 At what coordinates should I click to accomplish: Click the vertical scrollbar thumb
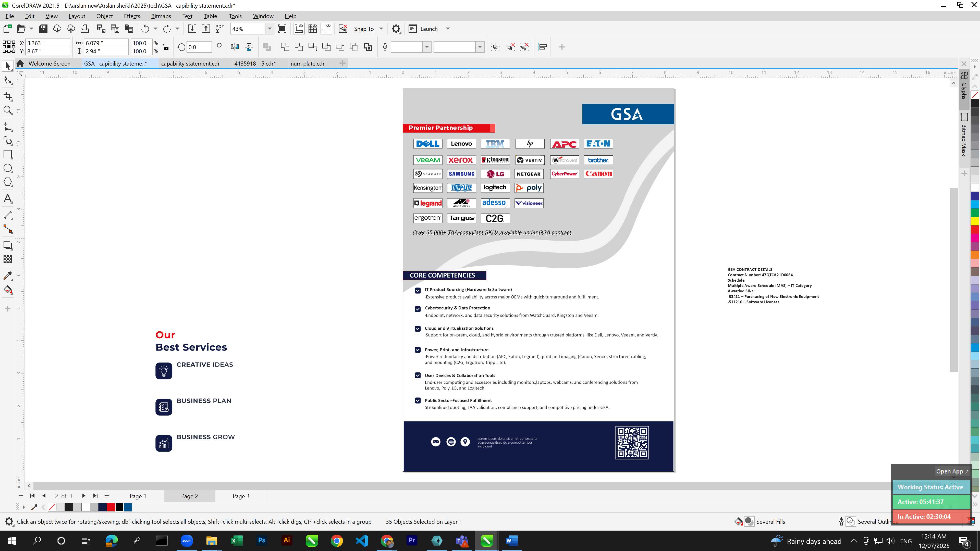(x=953, y=280)
